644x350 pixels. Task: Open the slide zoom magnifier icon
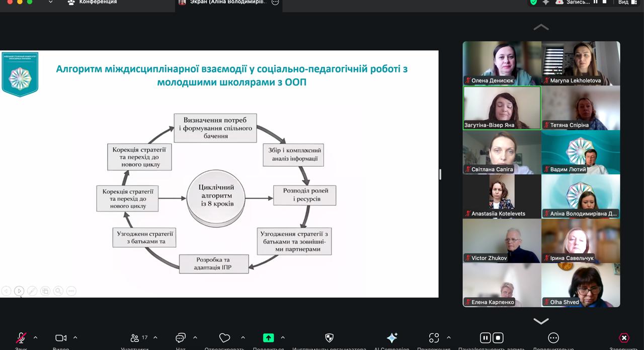(x=58, y=291)
